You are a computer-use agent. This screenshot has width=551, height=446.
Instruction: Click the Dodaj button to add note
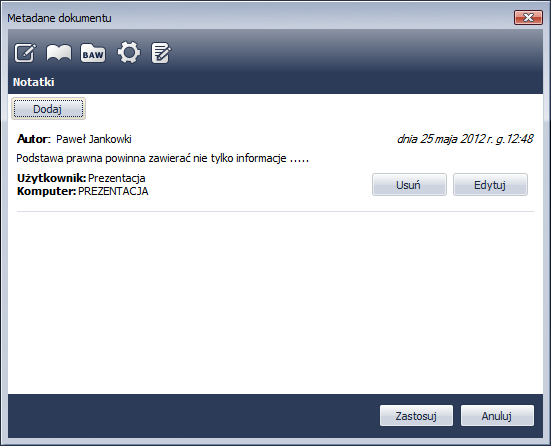pos(48,109)
